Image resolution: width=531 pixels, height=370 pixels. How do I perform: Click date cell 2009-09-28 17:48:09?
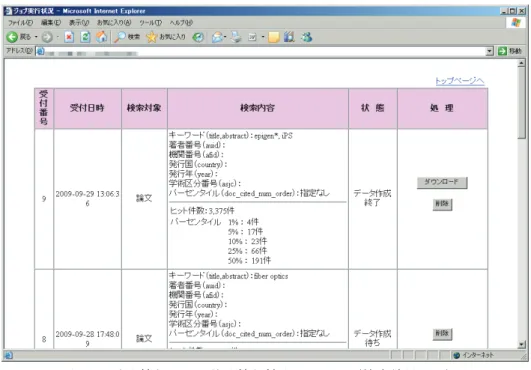tap(87, 339)
